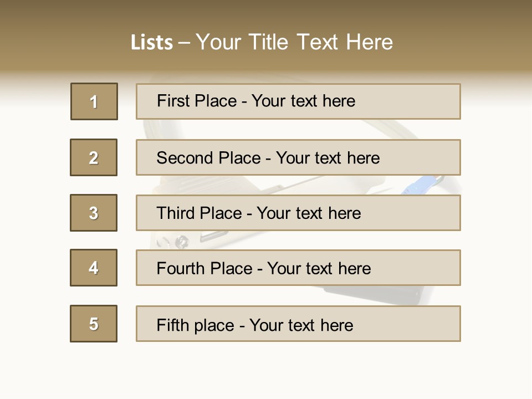Click the bold word Lists in the title
Image resolution: width=532 pixels, height=399 pixels.
(152, 42)
